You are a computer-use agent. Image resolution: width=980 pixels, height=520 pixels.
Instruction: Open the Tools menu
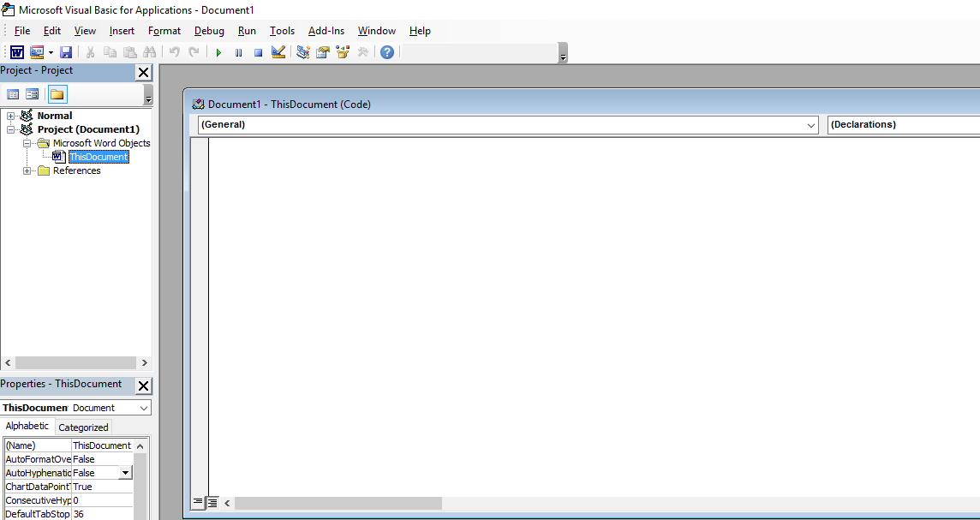coord(282,31)
